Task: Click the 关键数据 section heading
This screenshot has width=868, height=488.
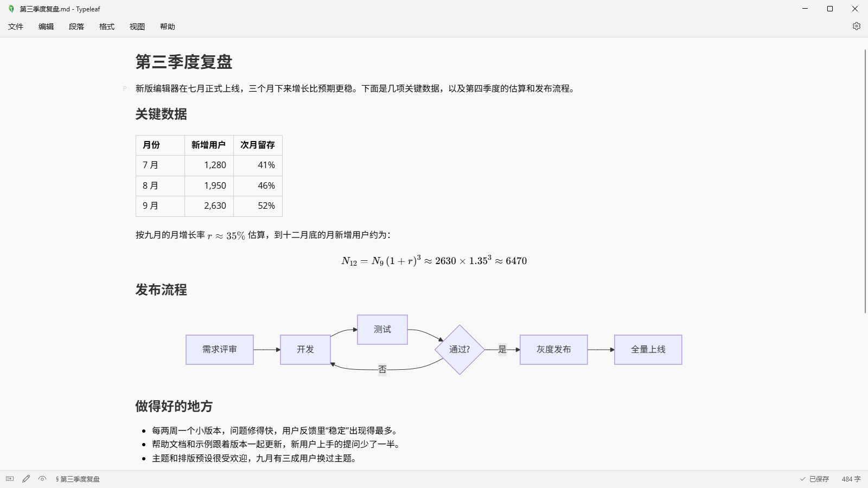Action: point(161,114)
